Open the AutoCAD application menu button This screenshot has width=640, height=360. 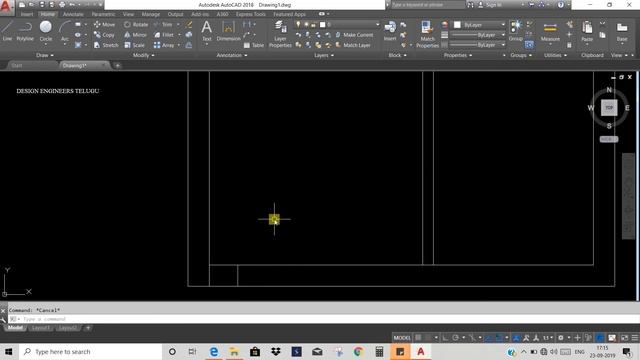[6, 7]
